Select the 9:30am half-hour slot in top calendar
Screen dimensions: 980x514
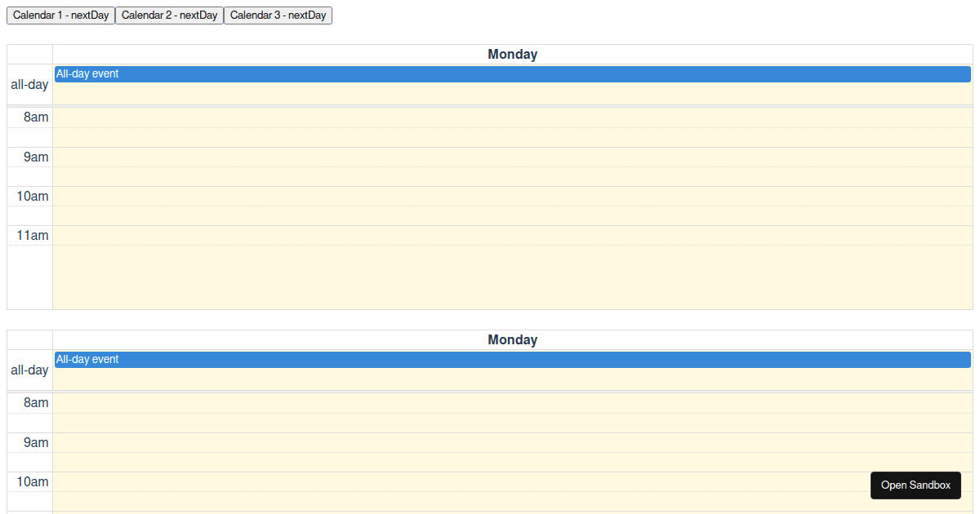(x=512, y=177)
